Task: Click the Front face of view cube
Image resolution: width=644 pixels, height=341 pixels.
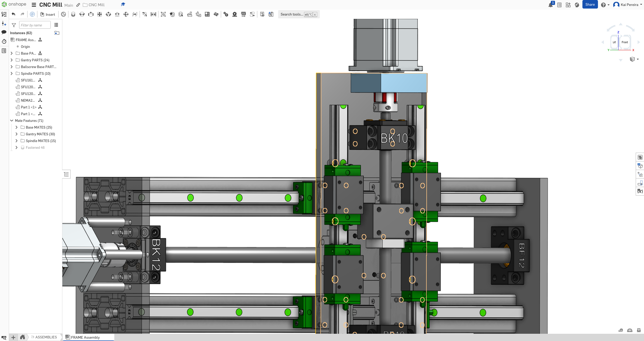Action: tap(625, 42)
